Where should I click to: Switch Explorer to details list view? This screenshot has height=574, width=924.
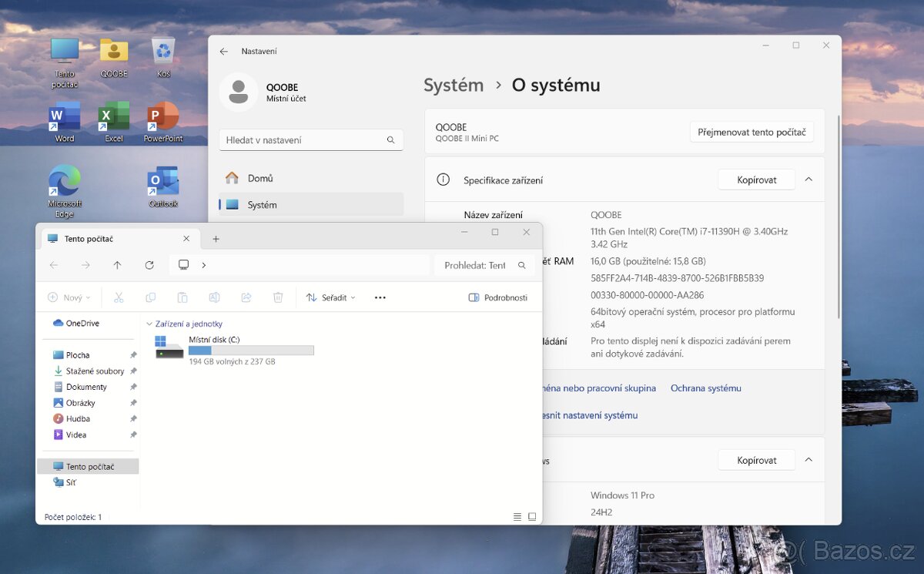(x=517, y=516)
